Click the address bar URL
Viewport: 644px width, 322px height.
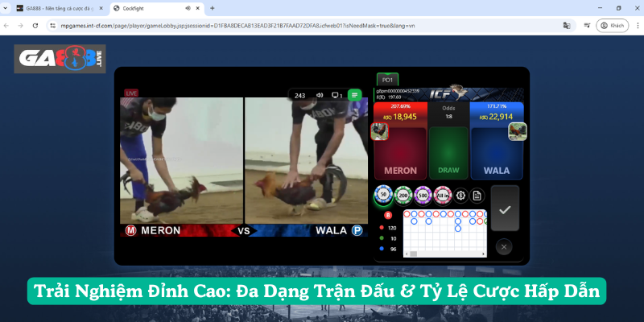tap(237, 26)
